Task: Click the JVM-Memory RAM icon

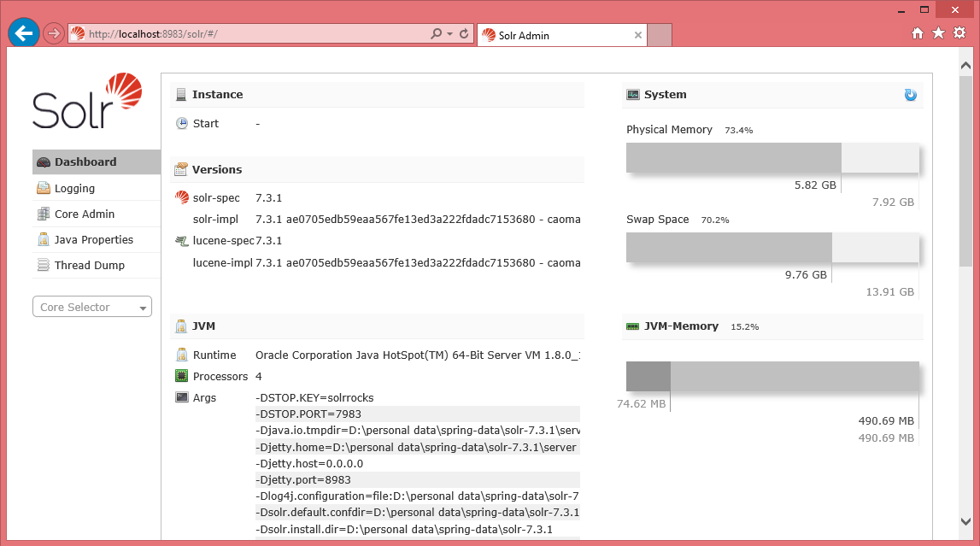Action: (633, 326)
